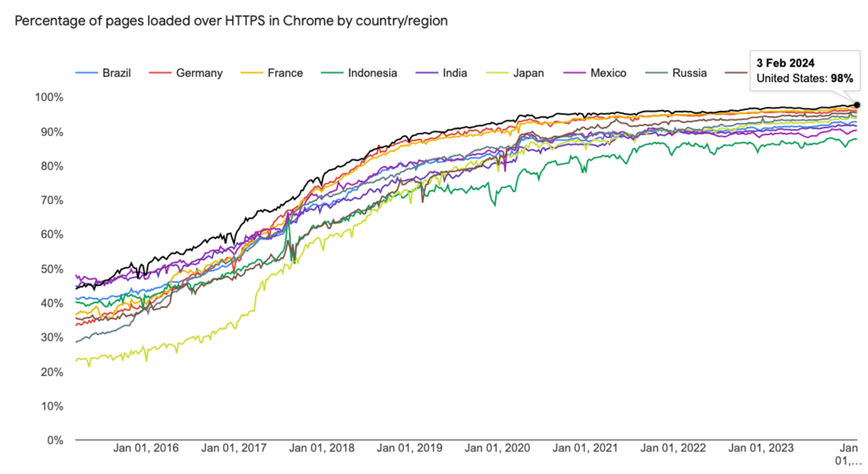Image resolution: width=868 pixels, height=474 pixels.
Task: Toggle the Germany legend label
Action: [199, 73]
